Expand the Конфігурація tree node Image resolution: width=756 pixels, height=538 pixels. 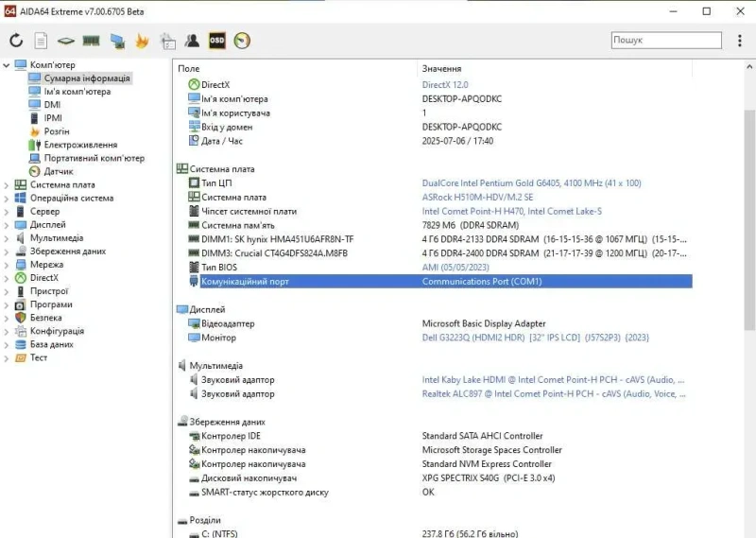pyautogui.click(x=7, y=332)
